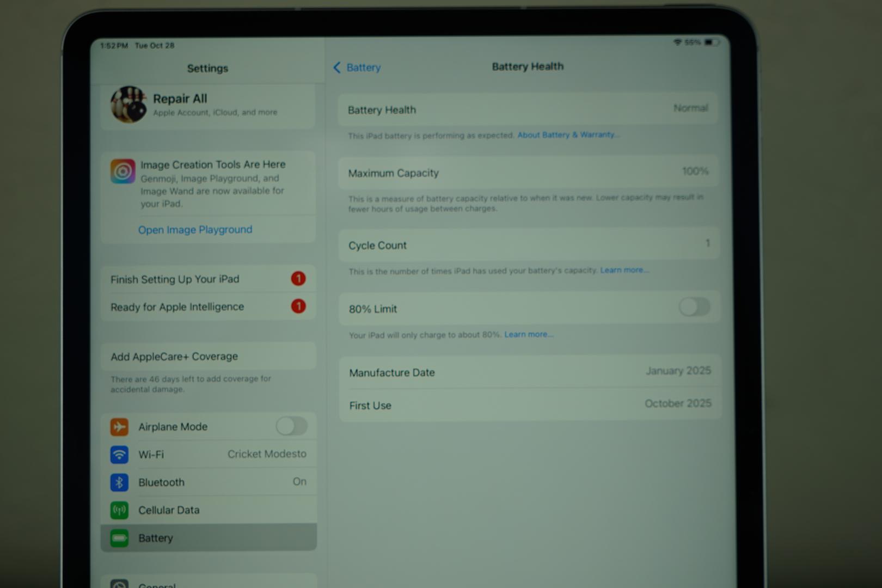Tap the Repair All profile avatar
The width and height of the screenshot is (882, 588).
129,104
